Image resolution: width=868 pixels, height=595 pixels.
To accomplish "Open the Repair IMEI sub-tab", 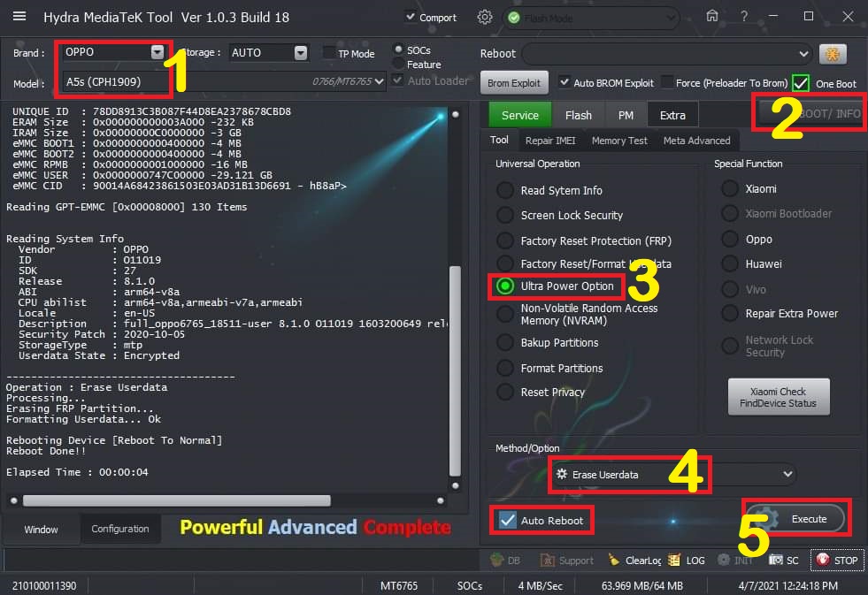I will [x=550, y=141].
